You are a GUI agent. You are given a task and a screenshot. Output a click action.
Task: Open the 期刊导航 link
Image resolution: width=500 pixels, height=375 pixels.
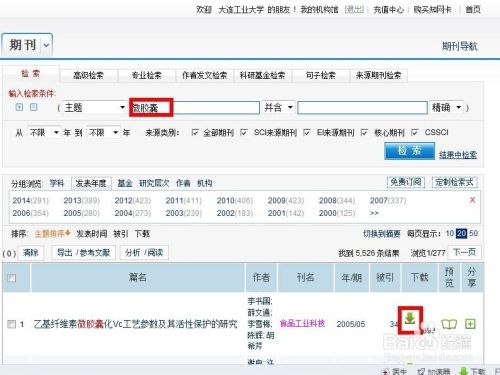[460, 46]
